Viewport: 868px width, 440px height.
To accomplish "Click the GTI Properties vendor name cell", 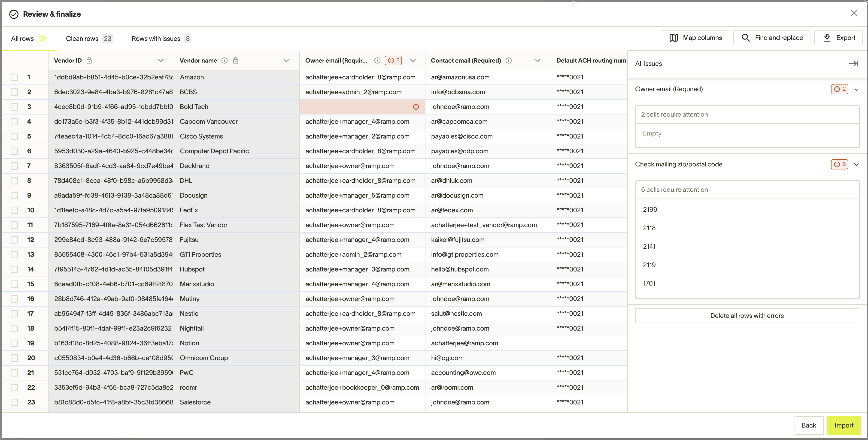I will 237,254.
